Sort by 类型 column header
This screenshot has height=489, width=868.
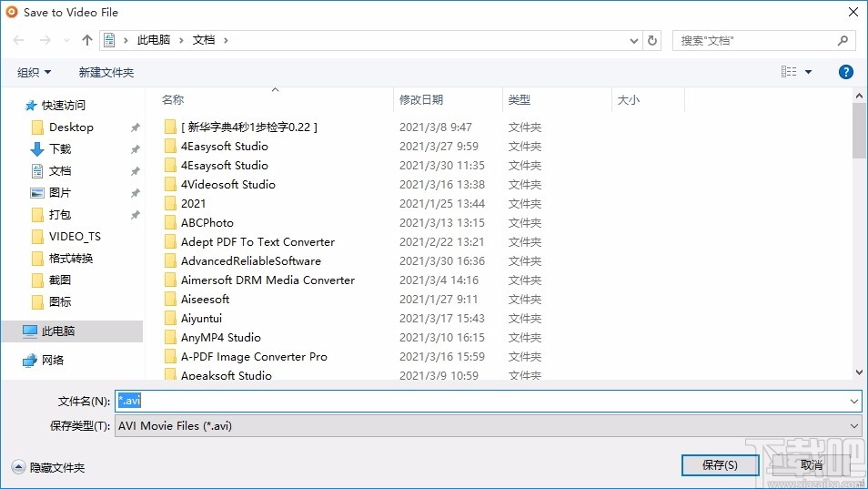(x=520, y=99)
